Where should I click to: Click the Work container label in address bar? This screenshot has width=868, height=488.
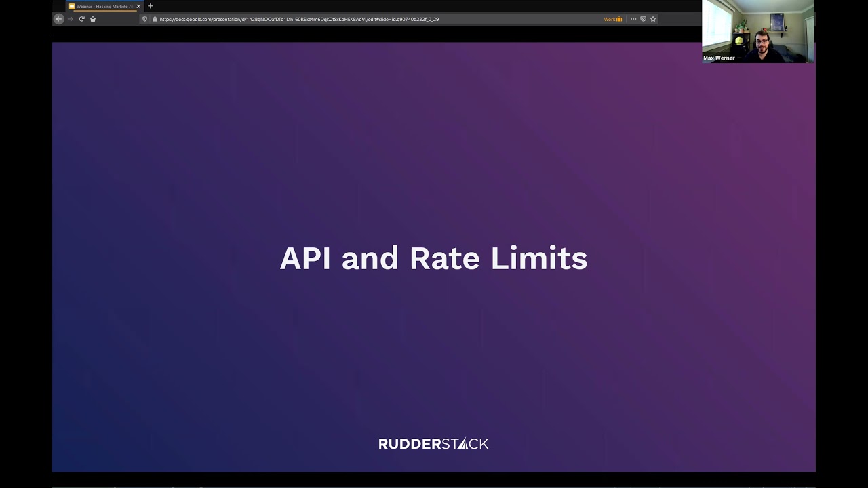tap(612, 19)
